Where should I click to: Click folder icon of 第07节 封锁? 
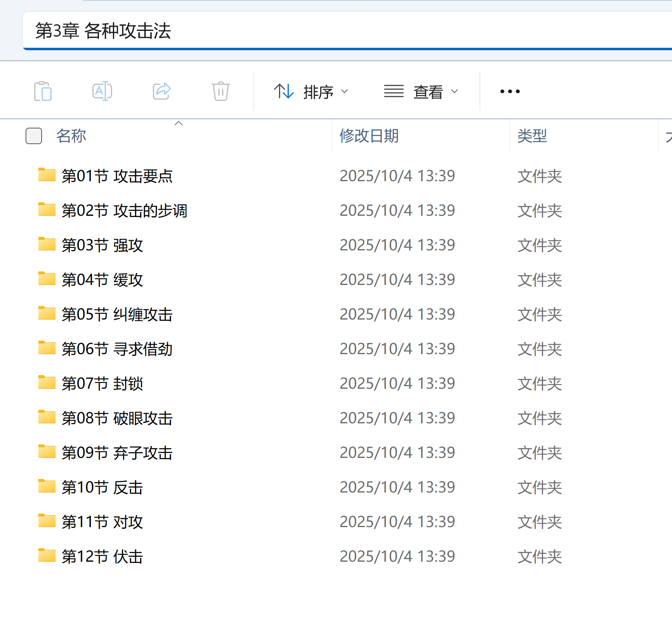(x=47, y=383)
